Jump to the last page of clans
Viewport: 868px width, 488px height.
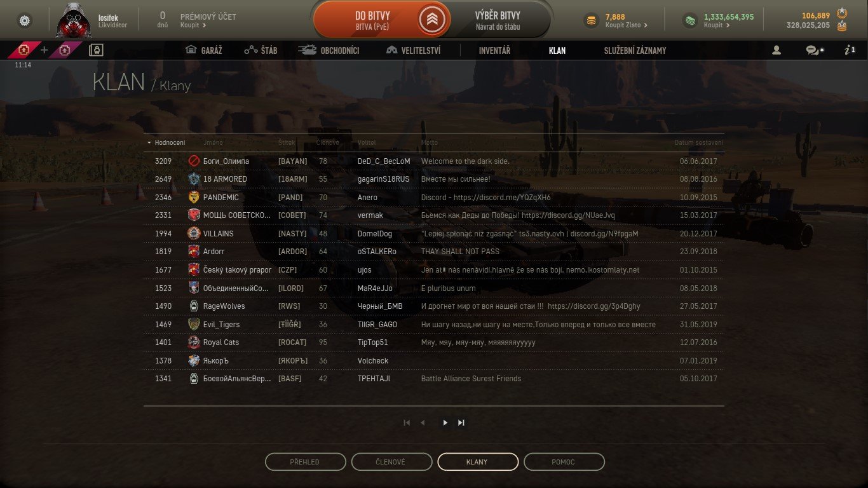[x=461, y=423]
